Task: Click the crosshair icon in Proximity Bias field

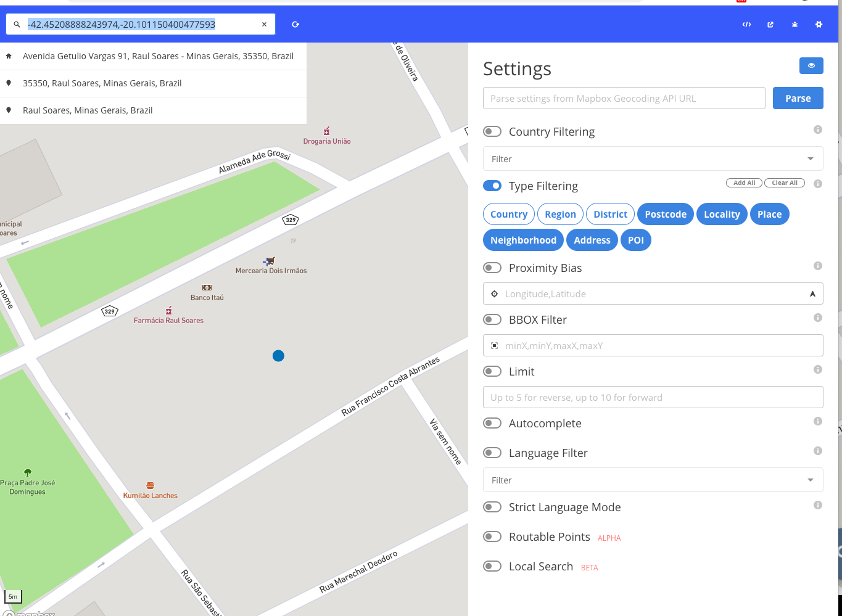Action: tap(494, 294)
